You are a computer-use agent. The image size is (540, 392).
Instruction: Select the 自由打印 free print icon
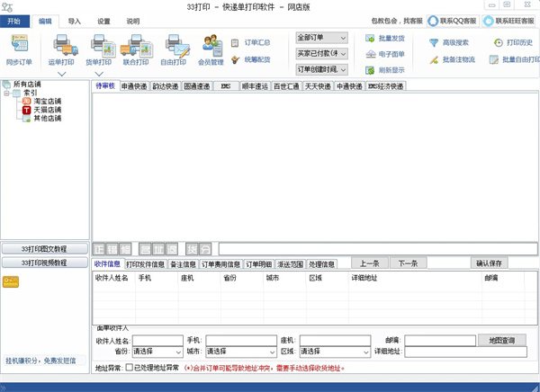(174, 48)
